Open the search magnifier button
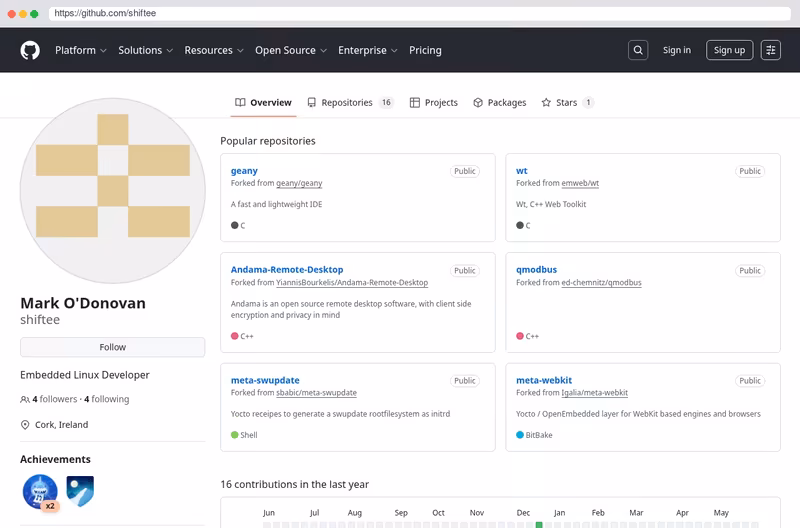 click(x=638, y=50)
